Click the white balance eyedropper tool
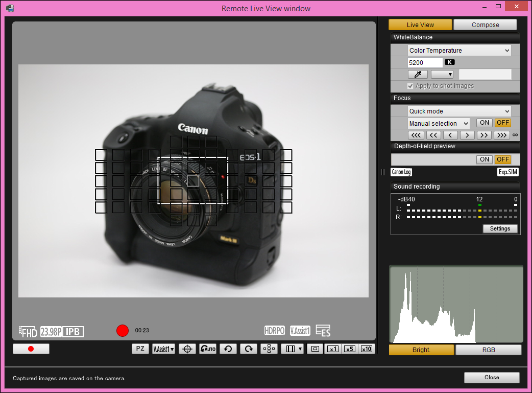532x393 pixels. coord(418,74)
